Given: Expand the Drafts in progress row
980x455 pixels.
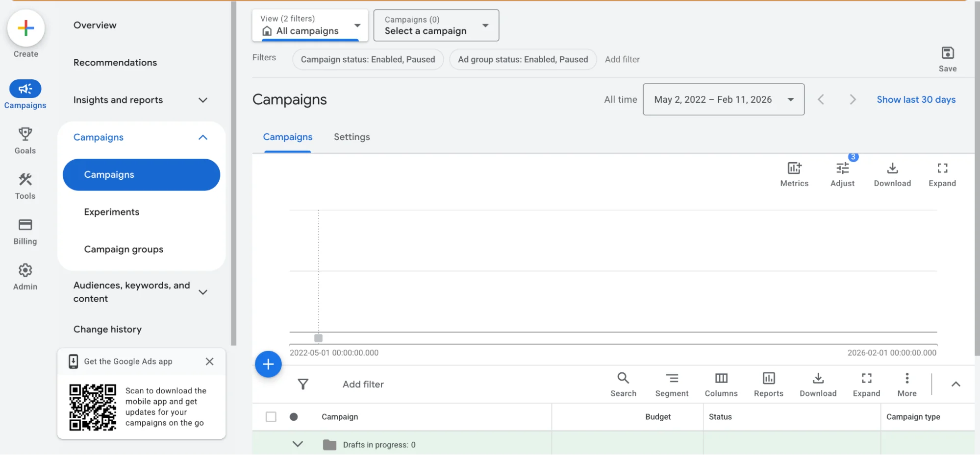Looking at the screenshot, I should coord(298,444).
